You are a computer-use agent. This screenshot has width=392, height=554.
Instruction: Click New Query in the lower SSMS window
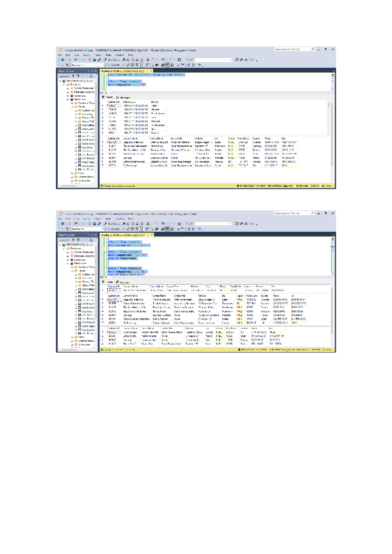112,224
